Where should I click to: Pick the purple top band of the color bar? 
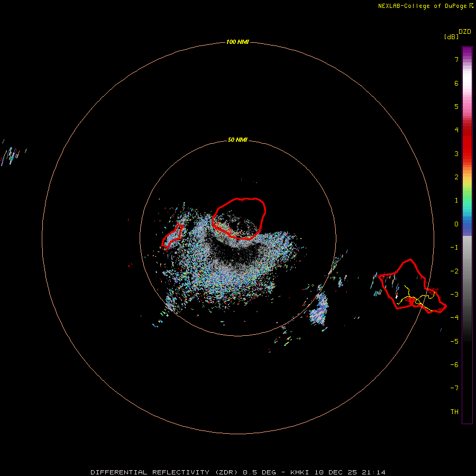coord(467,52)
